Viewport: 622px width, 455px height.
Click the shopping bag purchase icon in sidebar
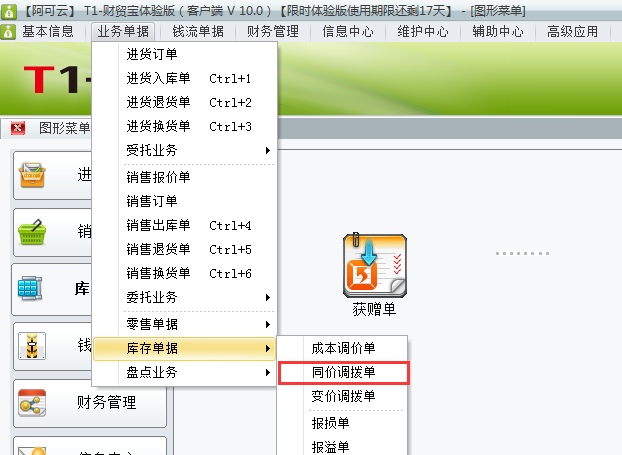[32, 175]
